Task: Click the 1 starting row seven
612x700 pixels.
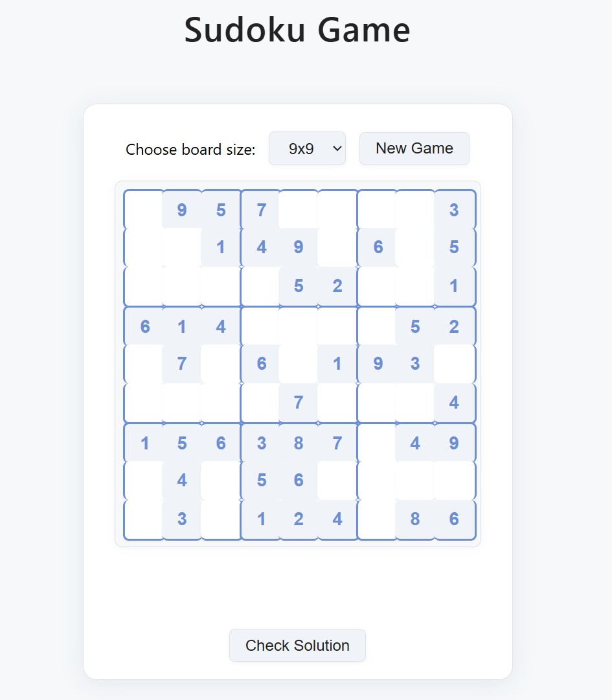Action: 144,443
